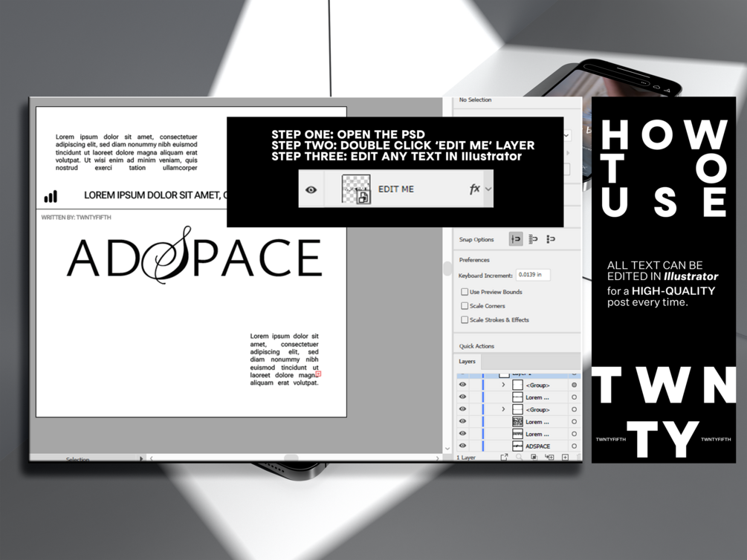Click the horizontal scrollbar thumb

pos(291,458)
